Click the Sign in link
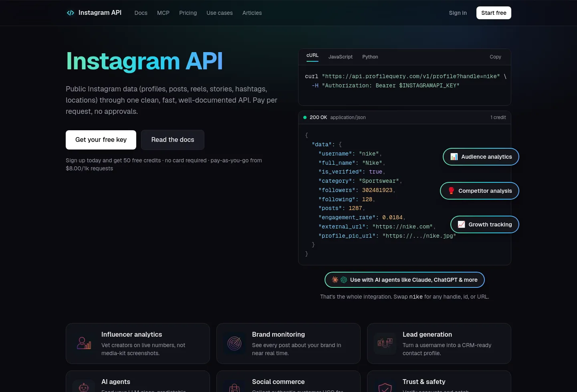Screen dimensions: 577x392 tap(458, 13)
